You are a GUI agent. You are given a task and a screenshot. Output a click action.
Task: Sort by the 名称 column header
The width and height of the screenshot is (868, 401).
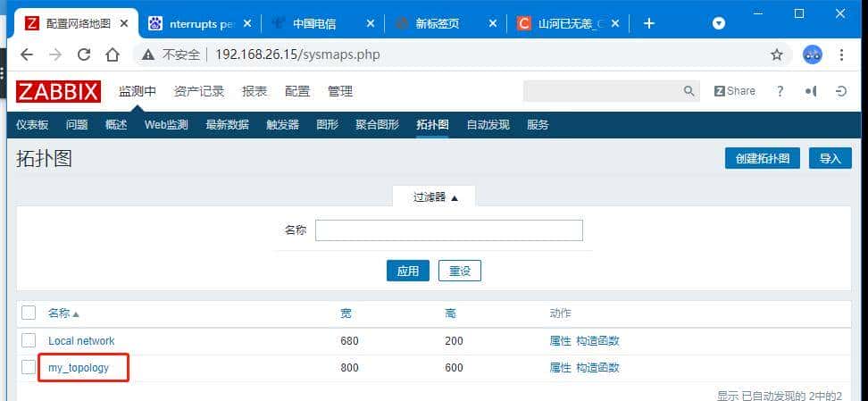(x=63, y=313)
